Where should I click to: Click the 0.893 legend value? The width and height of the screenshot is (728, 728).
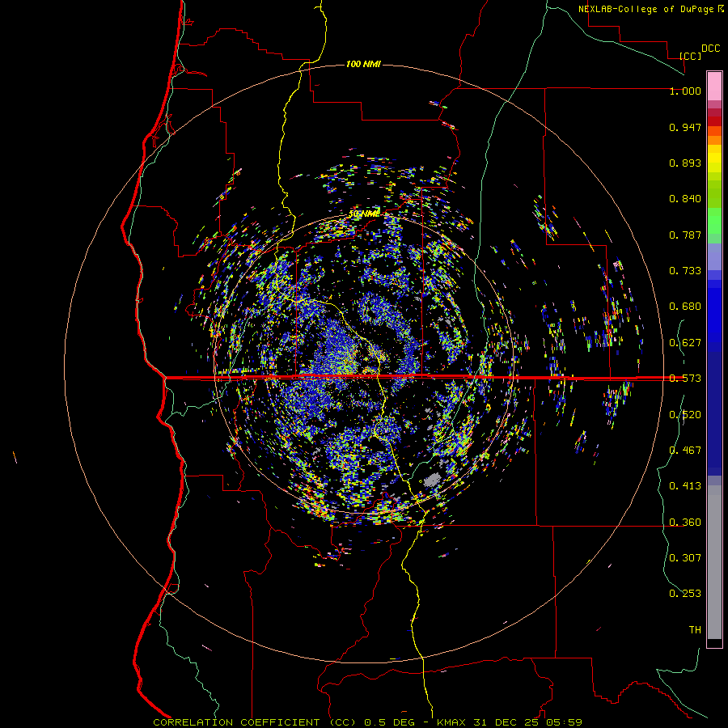click(685, 163)
